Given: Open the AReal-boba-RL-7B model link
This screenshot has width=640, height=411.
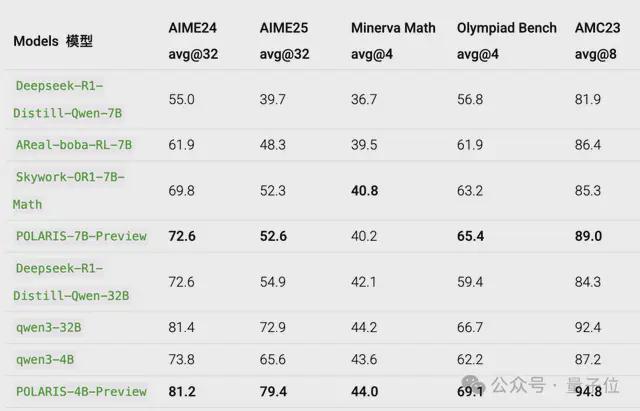Looking at the screenshot, I should point(74,145).
